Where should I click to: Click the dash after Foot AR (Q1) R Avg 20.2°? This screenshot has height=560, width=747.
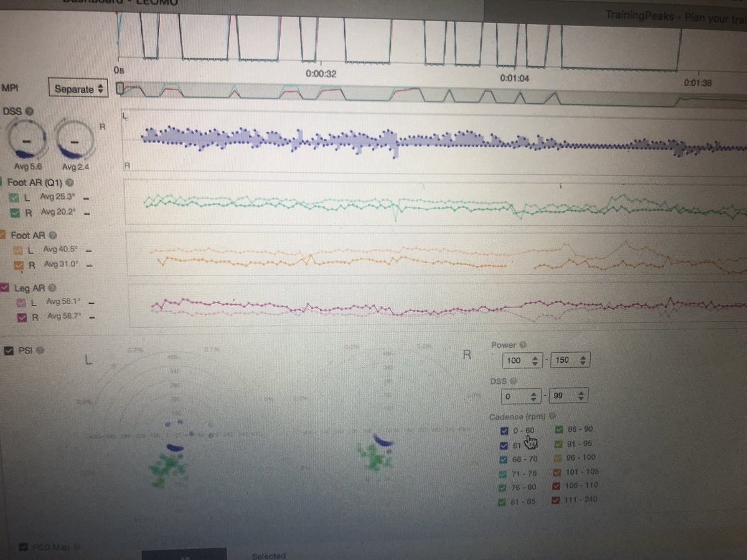(87, 213)
